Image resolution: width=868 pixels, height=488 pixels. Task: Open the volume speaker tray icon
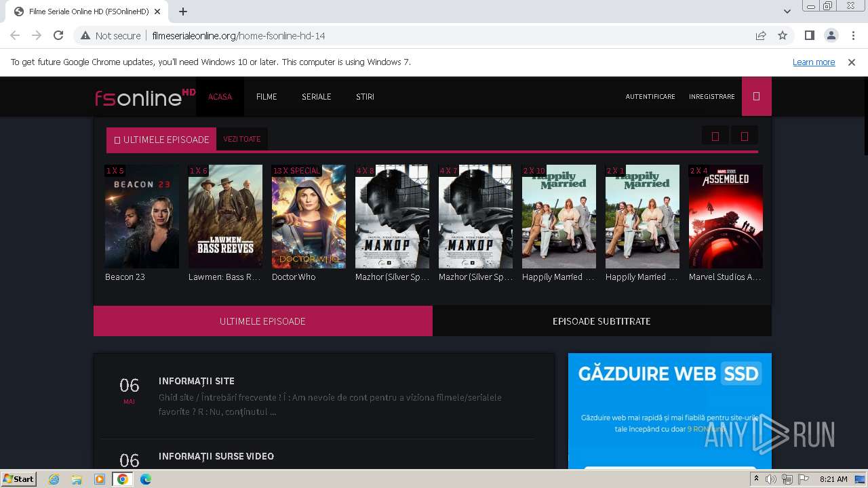(x=771, y=479)
